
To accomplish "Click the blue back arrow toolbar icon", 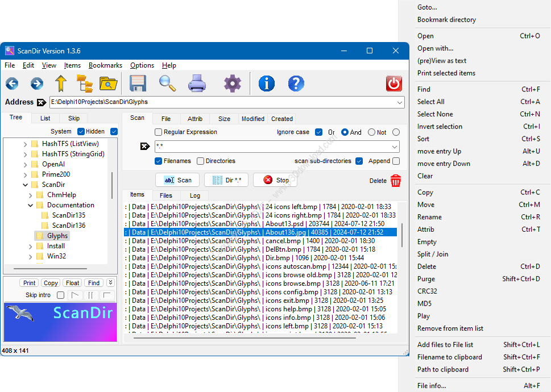I will [x=12, y=84].
